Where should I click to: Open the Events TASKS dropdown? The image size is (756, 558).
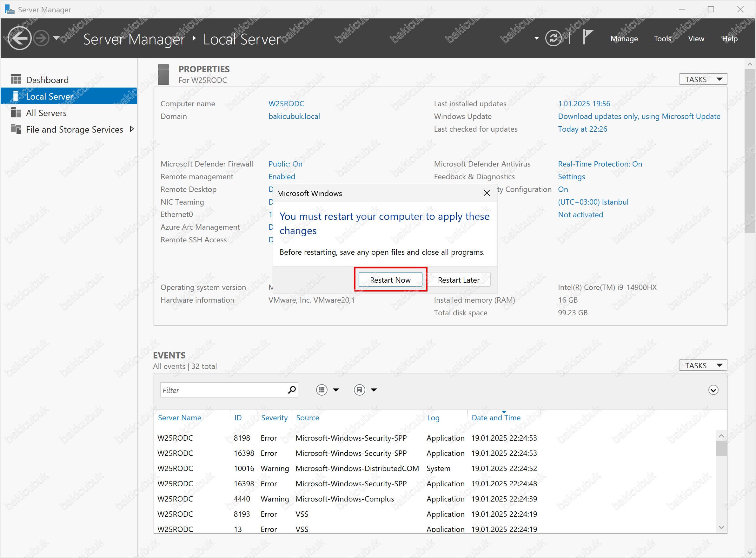point(703,365)
